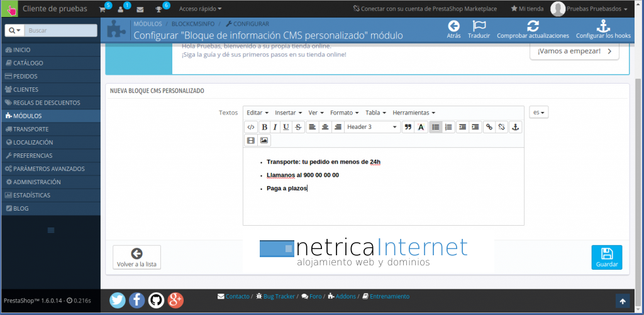The image size is (644, 315).
Task: Open Estadísticas in the sidebar
Action: pos(51,195)
